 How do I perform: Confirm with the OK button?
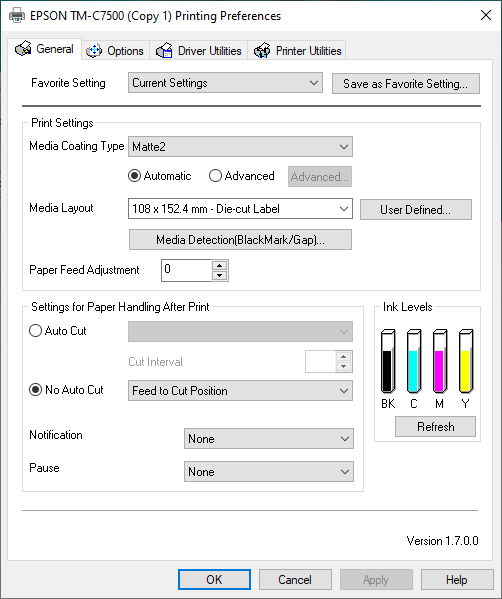coord(214,580)
